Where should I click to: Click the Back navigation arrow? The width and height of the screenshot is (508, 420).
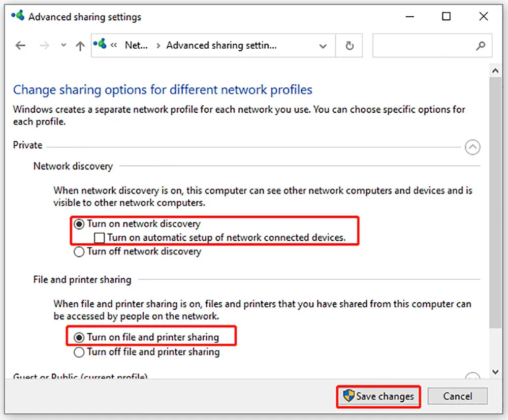(x=20, y=46)
